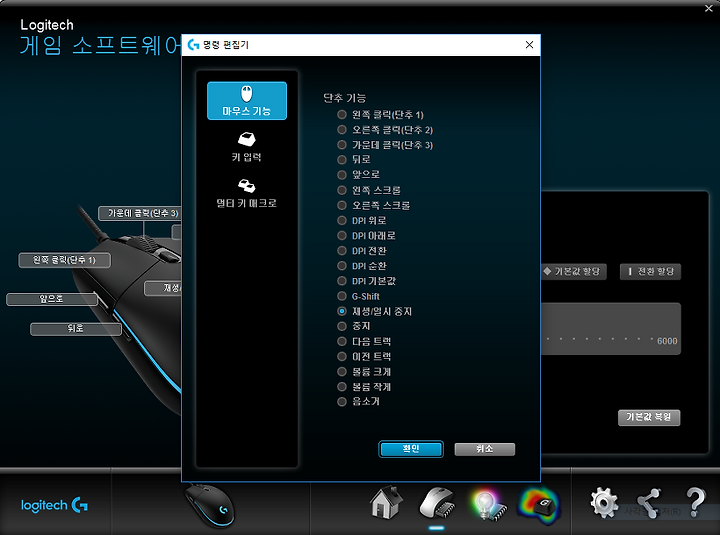This screenshot has height=535, width=720.
Task: Open help with the question mark icon
Action: 695,502
